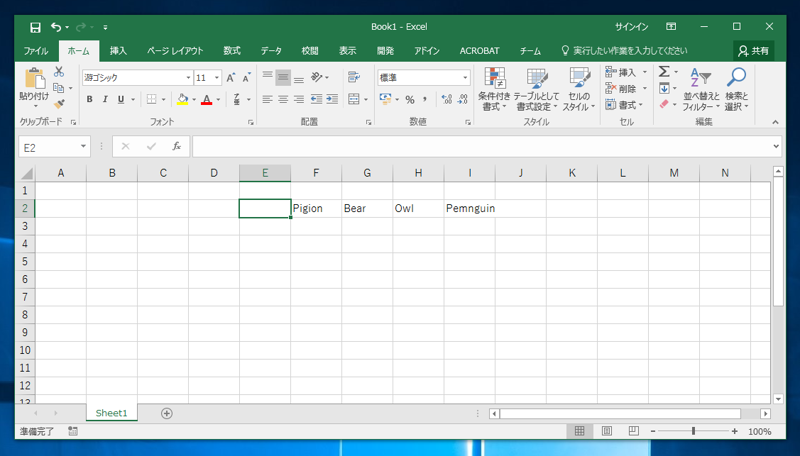Open the fill color dropdown arrow
Screen dimensions: 800x456
pyautogui.click(x=194, y=99)
